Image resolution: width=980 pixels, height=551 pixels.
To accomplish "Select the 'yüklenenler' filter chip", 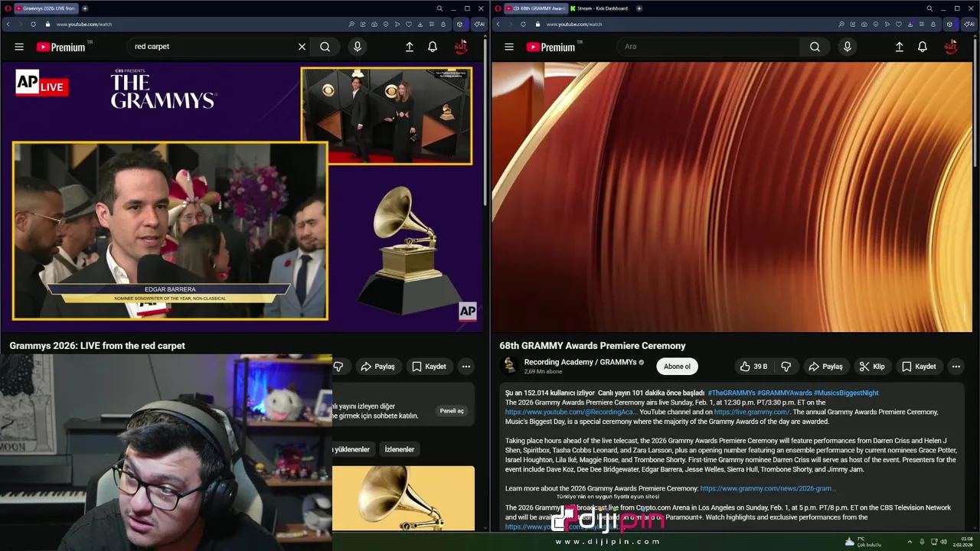I will pyautogui.click(x=352, y=449).
